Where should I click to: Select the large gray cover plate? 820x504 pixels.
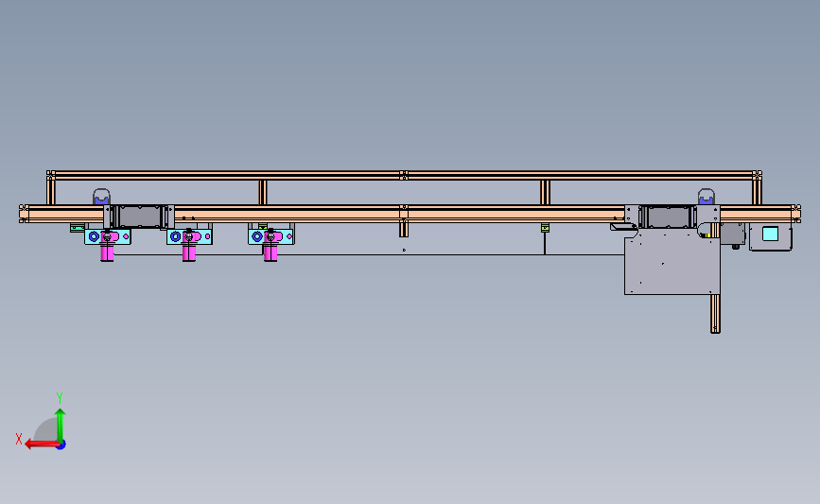tap(672, 263)
